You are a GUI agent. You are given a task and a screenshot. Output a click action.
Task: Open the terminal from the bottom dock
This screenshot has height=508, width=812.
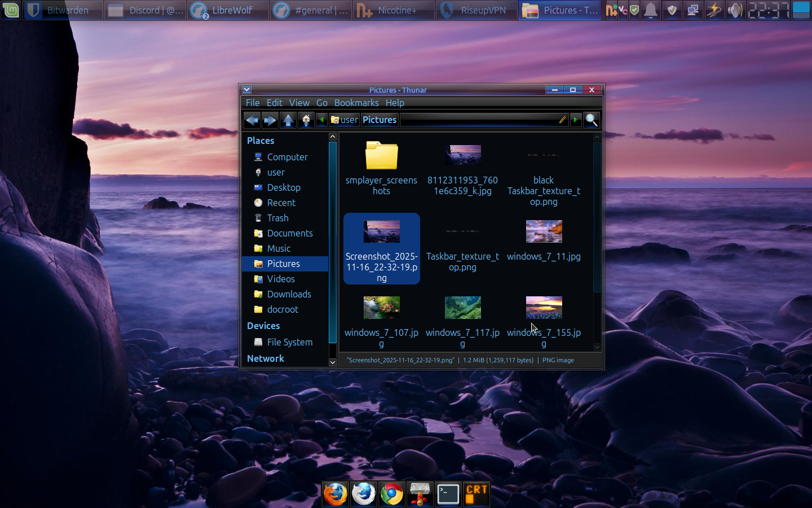448,494
